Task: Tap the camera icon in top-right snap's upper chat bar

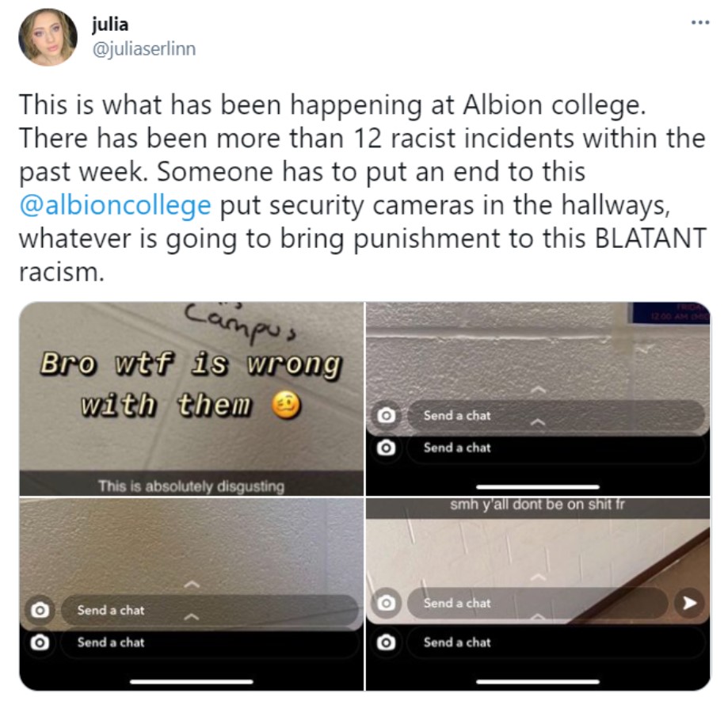Action: click(386, 415)
